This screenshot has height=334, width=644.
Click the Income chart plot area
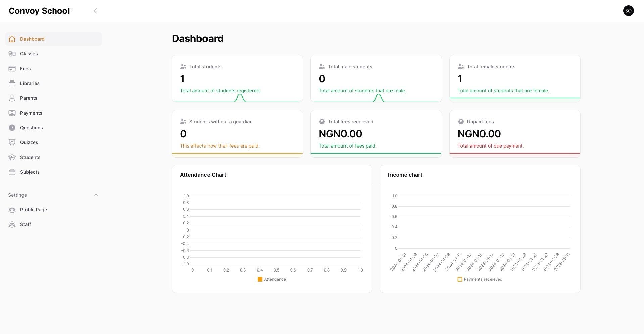pyautogui.click(x=484, y=222)
